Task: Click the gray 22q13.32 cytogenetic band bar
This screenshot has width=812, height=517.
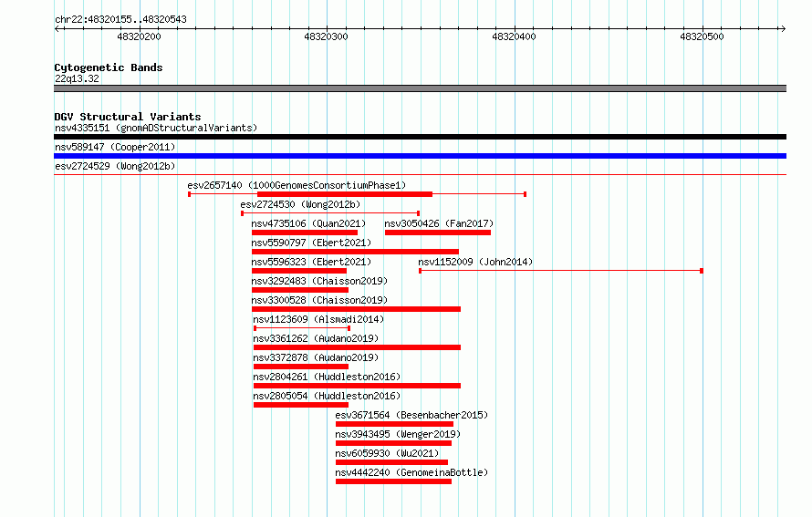Action: [420, 88]
